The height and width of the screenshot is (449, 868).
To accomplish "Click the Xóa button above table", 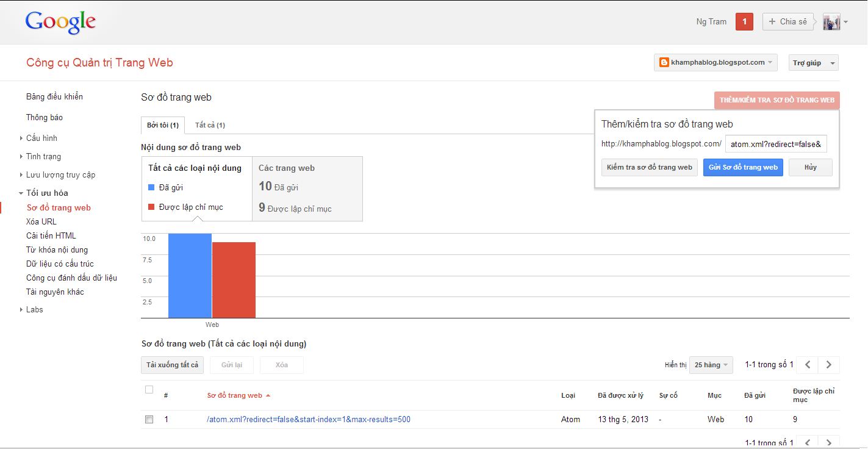I will (281, 365).
